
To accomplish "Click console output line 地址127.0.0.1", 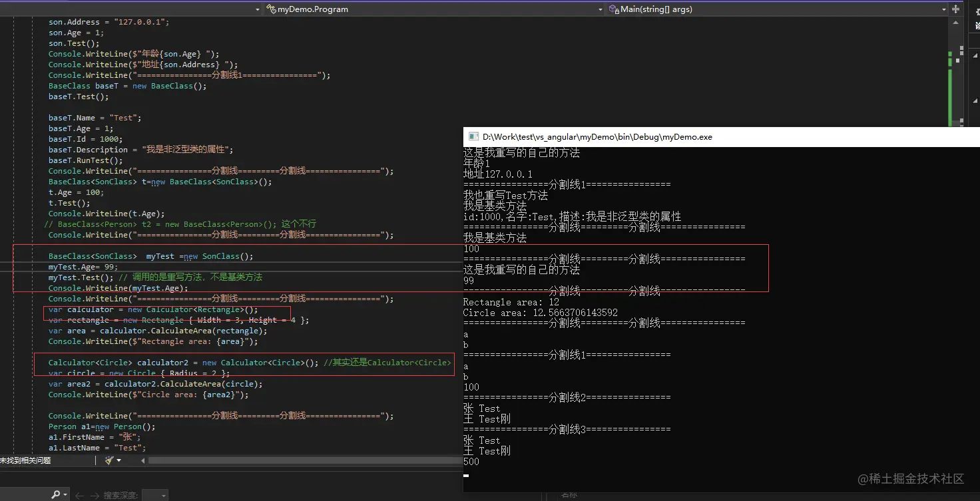I will pyautogui.click(x=498, y=174).
